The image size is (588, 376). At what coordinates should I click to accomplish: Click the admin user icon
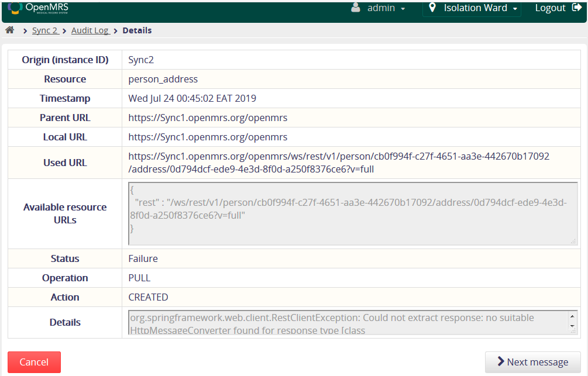(355, 8)
